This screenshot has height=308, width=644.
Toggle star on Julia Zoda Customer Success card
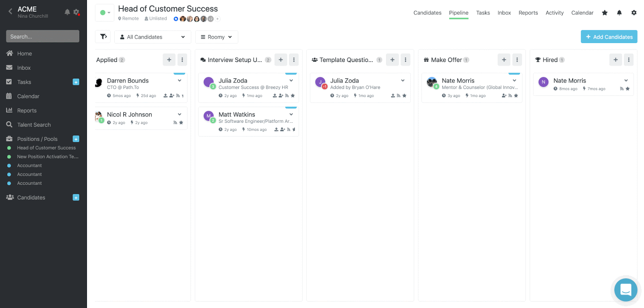(x=293, y=95)
